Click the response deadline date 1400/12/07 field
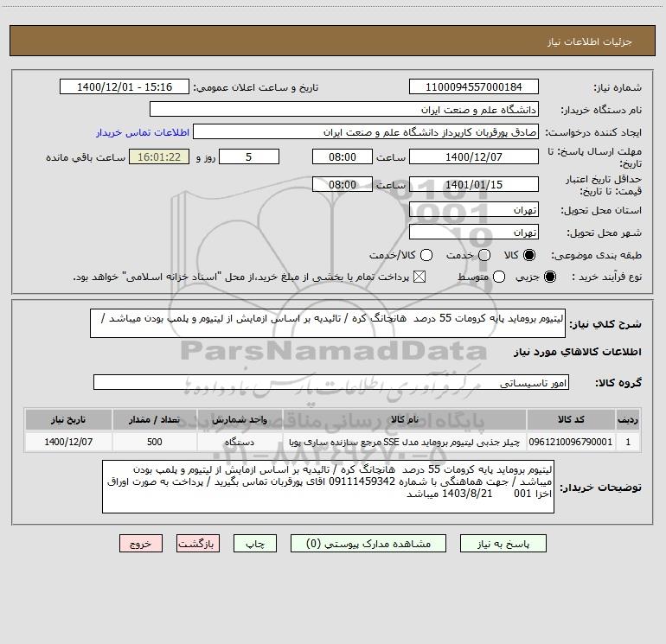The height and width of the screenshot is (644, 666). 474,156
